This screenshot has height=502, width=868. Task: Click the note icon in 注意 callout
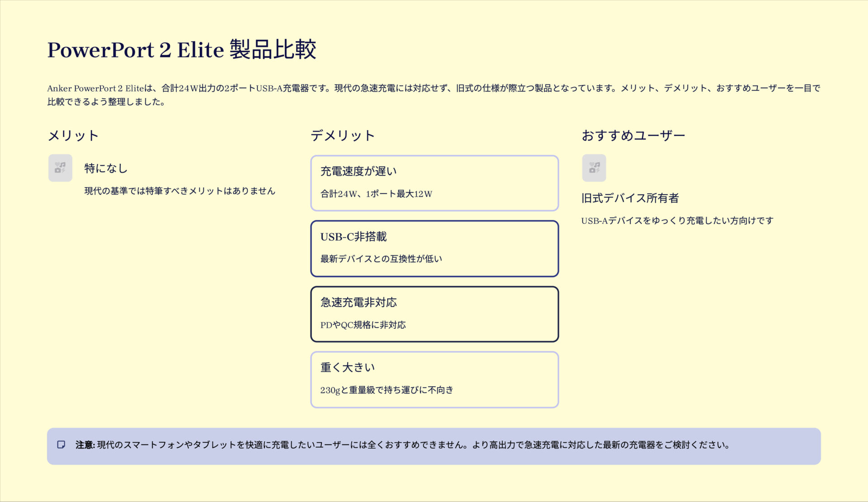(x=61, y=445)
